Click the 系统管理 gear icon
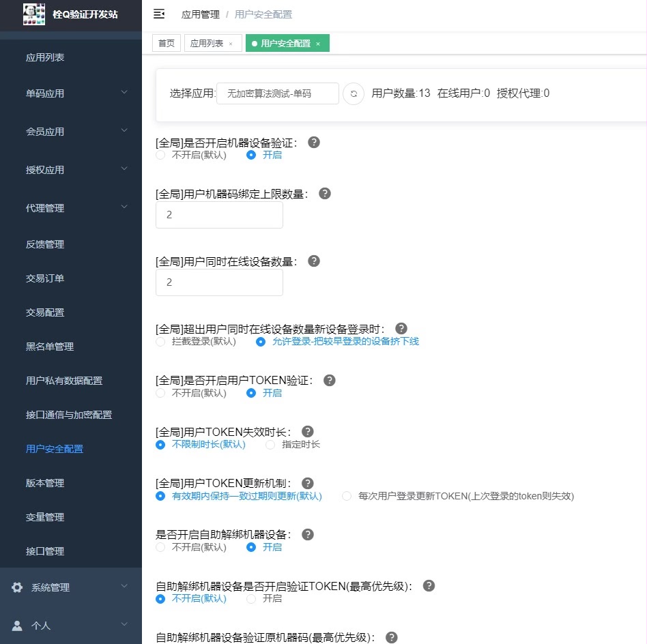The width and height of the screenshot is (647, 644). [17, 587]
